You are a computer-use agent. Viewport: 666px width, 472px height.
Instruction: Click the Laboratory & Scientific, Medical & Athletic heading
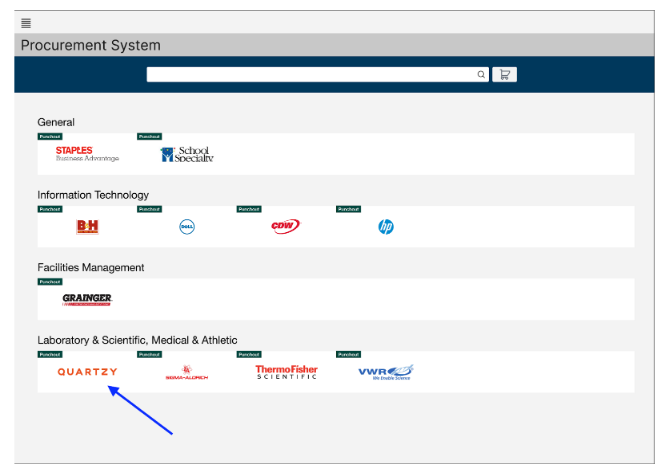137,340
